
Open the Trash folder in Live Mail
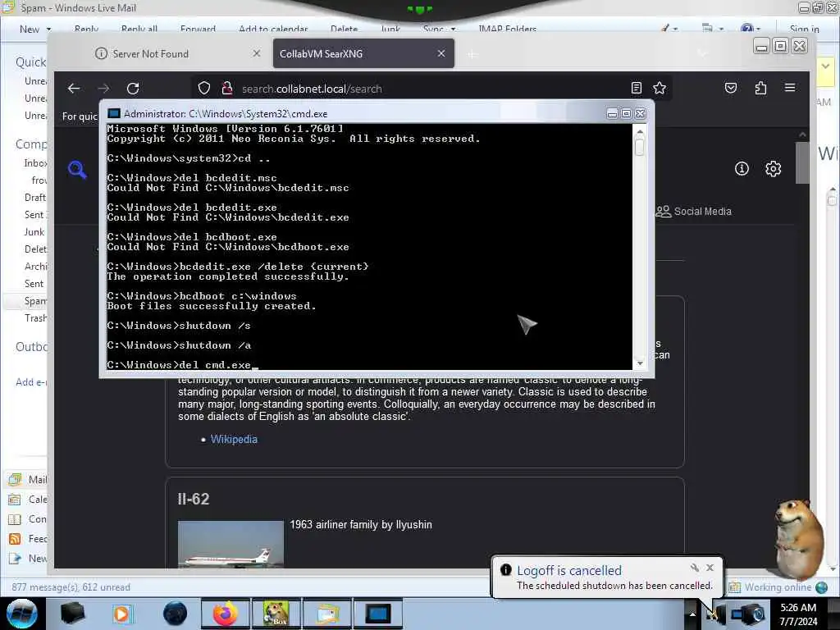tap(35, 318)
